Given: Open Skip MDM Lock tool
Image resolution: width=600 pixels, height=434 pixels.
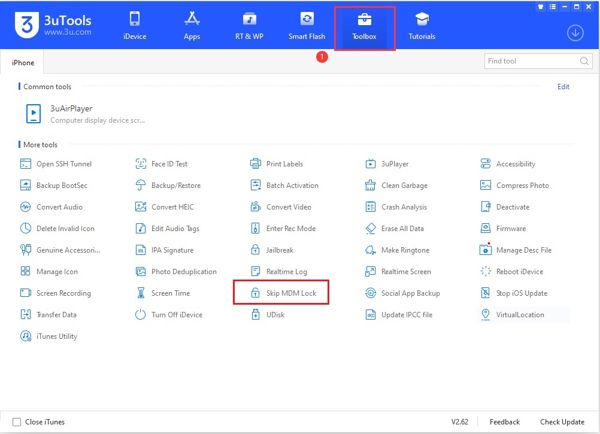Looking at the screenshot, I should click(283, 293).
